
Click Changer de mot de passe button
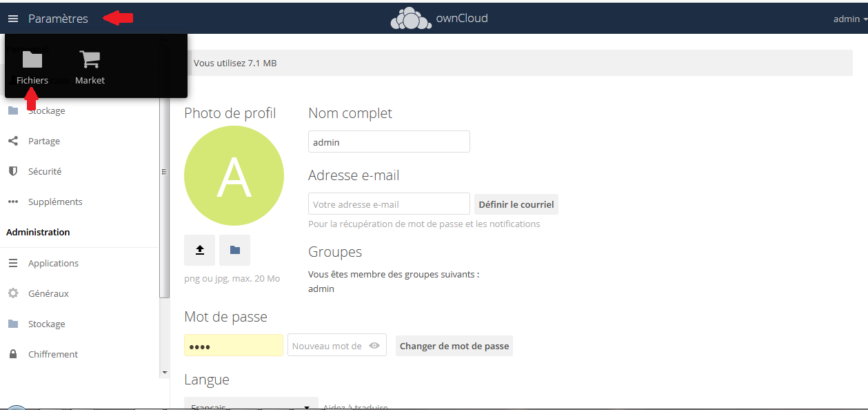(454, 346)
